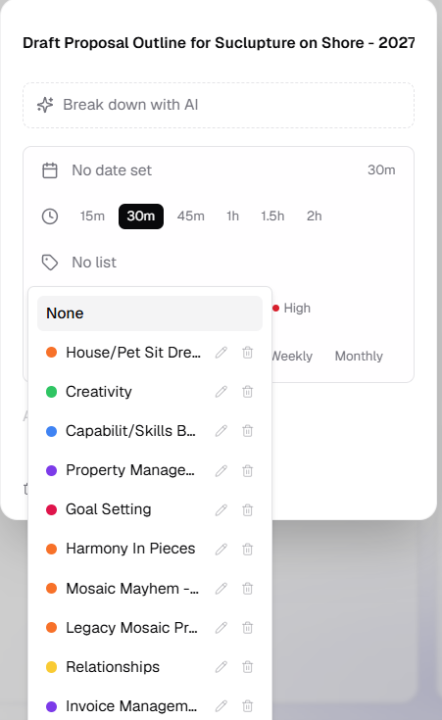Open the No list dropdown
442x720 pixels.
coord(94,262)
